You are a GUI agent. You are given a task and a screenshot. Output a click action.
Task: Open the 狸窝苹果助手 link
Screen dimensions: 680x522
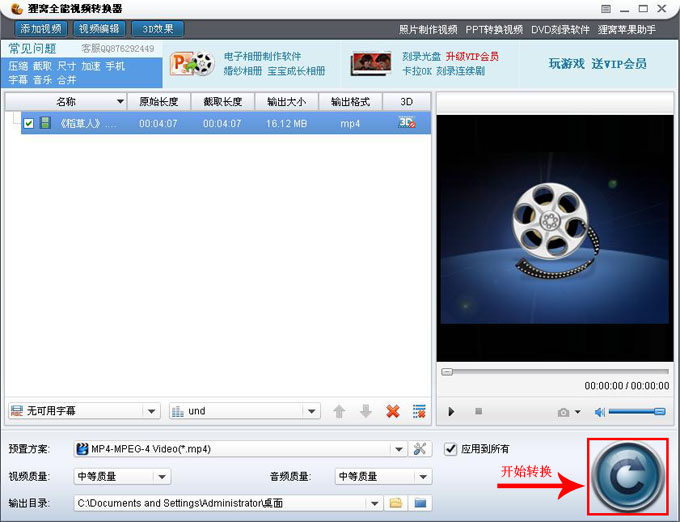pos(627,29)
